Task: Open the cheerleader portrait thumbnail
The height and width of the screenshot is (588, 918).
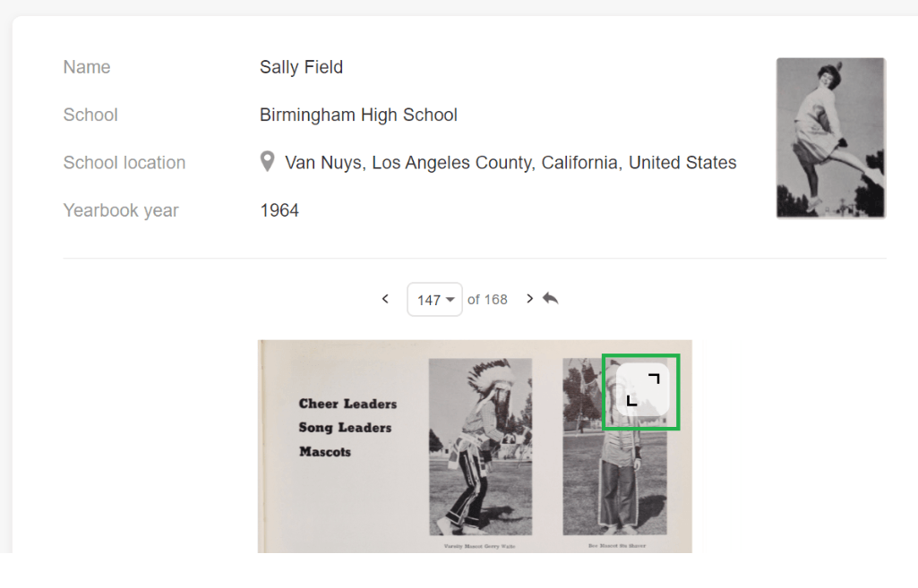Action: [x=830, y=138]
